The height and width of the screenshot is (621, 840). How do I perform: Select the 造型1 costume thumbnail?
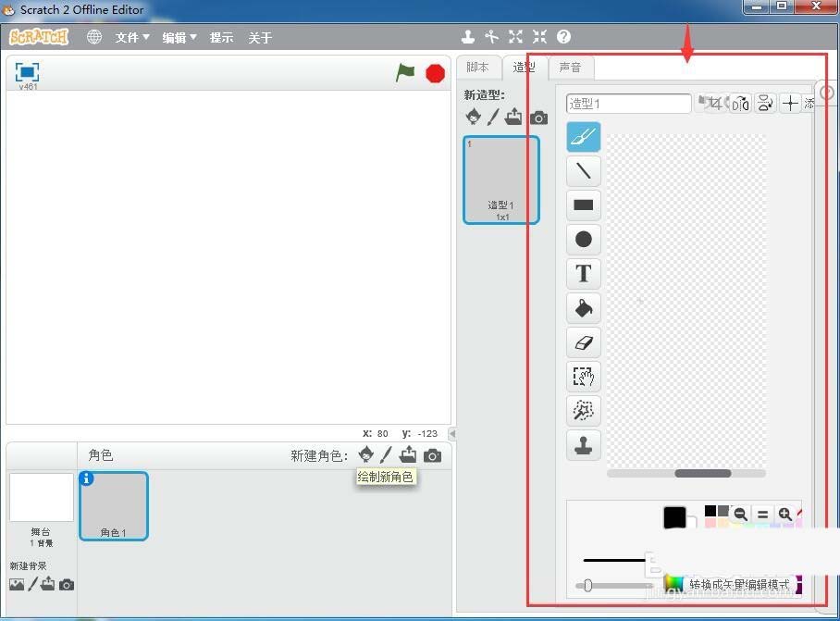(500, 180)
